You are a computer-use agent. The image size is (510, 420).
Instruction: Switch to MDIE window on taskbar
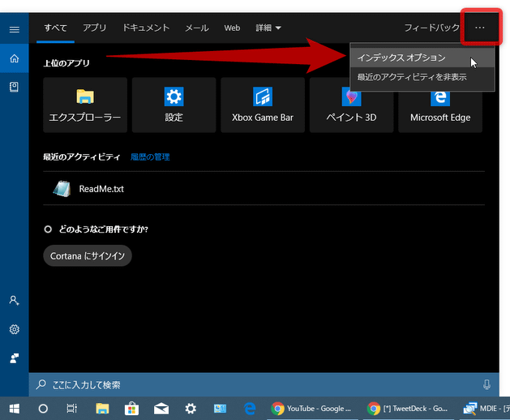coord(485,409)
